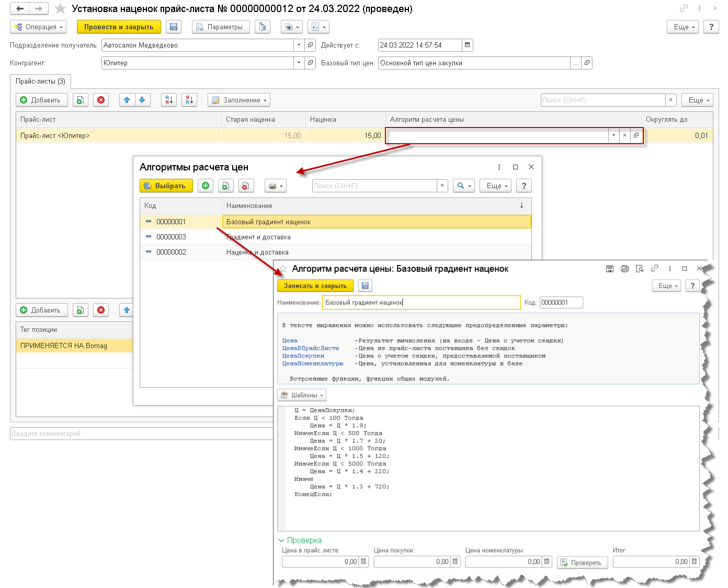Add document to favorites with the star icon
Screen dimensions: 728x588
[61, 9]
